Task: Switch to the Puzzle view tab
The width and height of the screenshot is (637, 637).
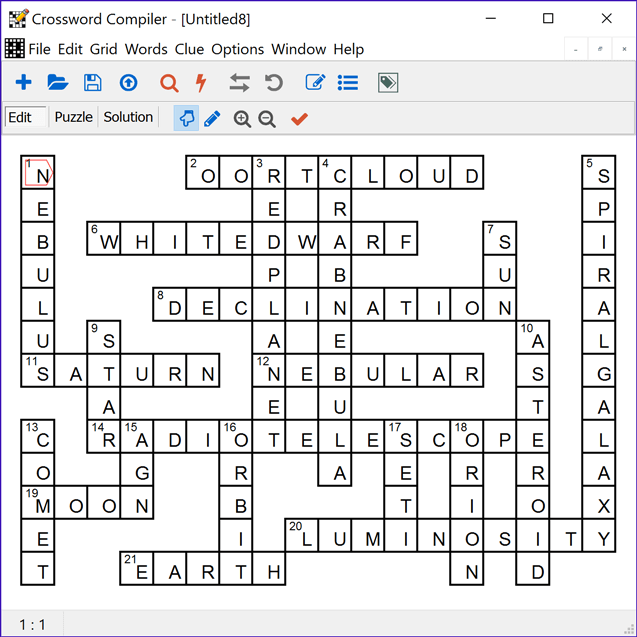Action: point(73,117)
